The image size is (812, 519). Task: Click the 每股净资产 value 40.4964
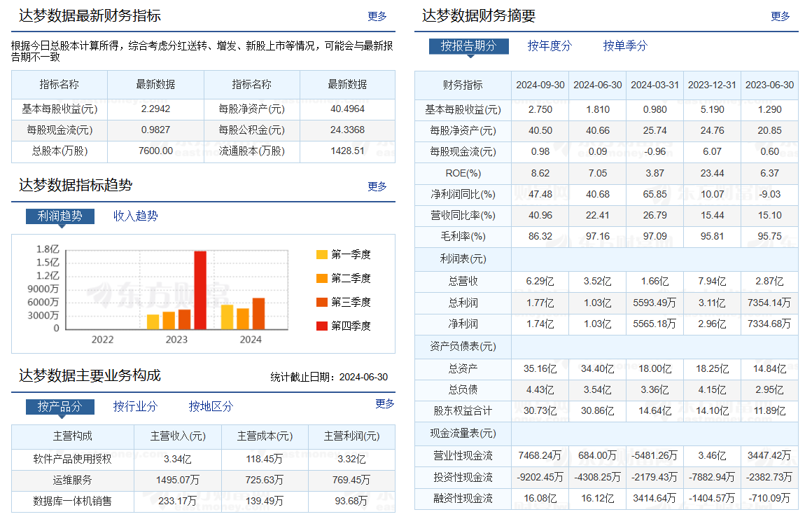(x=347, y=109)
